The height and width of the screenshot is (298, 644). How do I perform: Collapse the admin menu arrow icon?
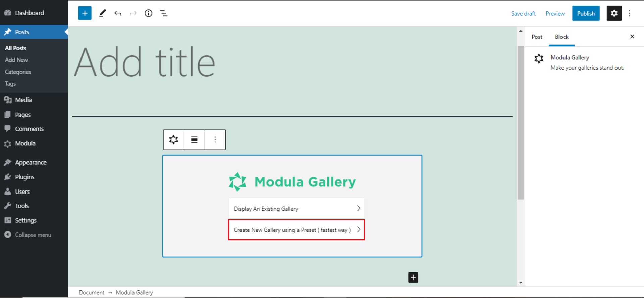(8, 235)
